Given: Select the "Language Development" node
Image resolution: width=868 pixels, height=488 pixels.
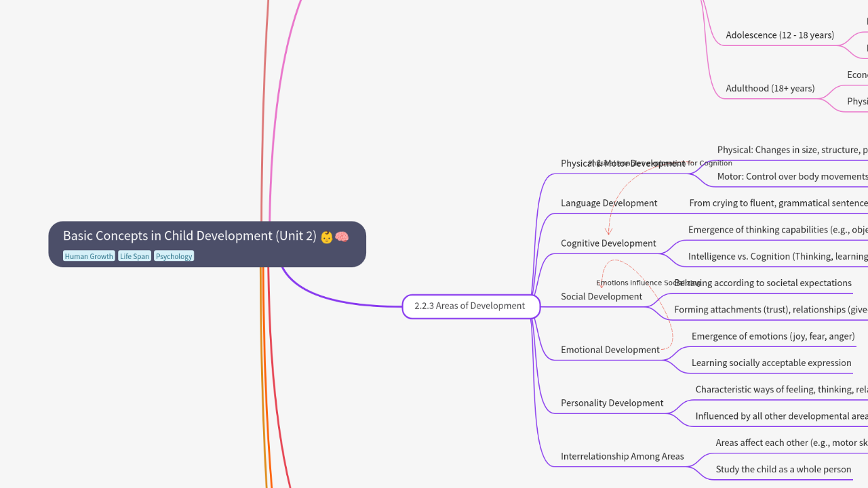Looking at the screenshot, I should [x=609, y=203].
